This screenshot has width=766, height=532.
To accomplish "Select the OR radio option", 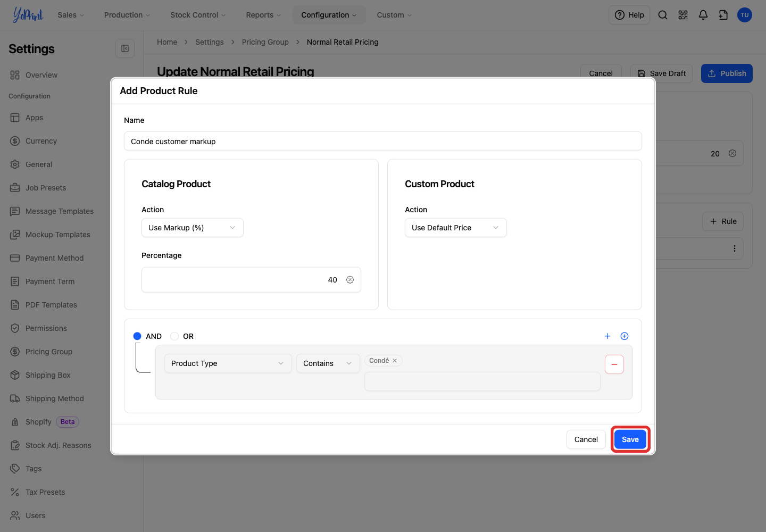I will (x=174, y=336).
